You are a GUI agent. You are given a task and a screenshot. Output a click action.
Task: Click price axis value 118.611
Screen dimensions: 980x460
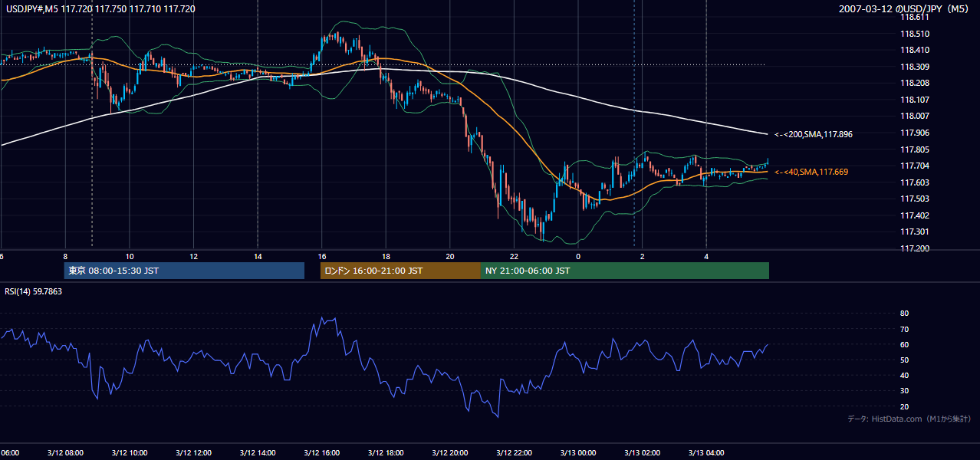point(914,17)
